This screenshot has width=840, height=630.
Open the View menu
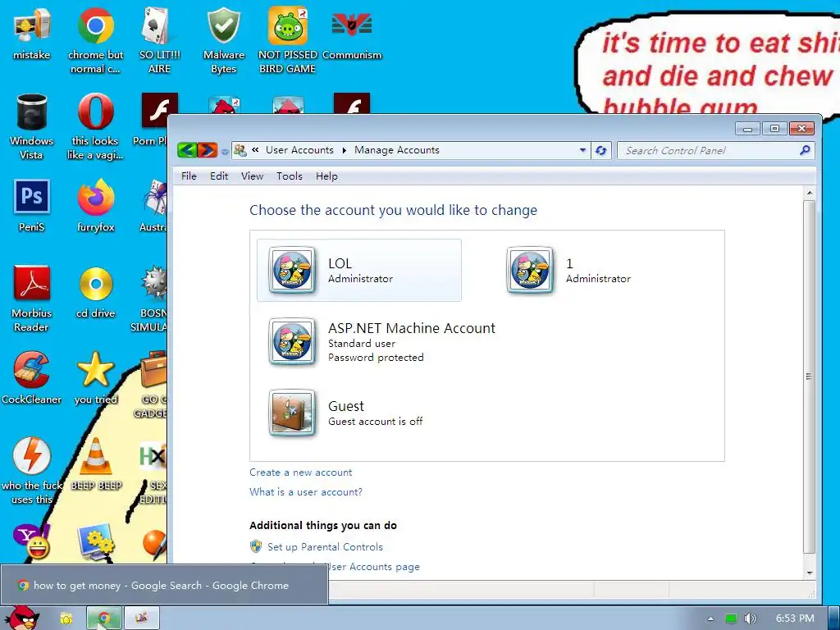pos(252,176)
